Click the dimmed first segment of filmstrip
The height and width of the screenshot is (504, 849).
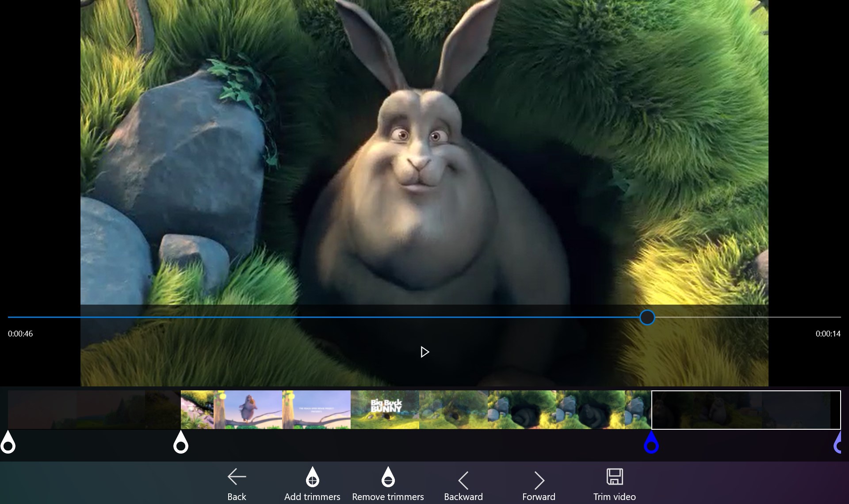click(x=94, y=409)
